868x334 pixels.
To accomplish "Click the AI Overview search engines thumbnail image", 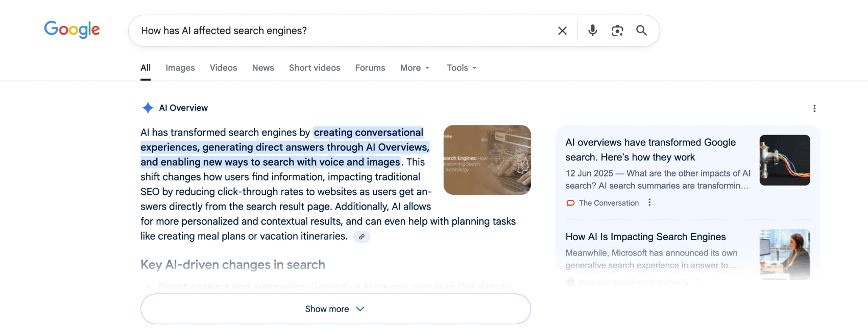I will pyautogui.click(x=487, y=160).
